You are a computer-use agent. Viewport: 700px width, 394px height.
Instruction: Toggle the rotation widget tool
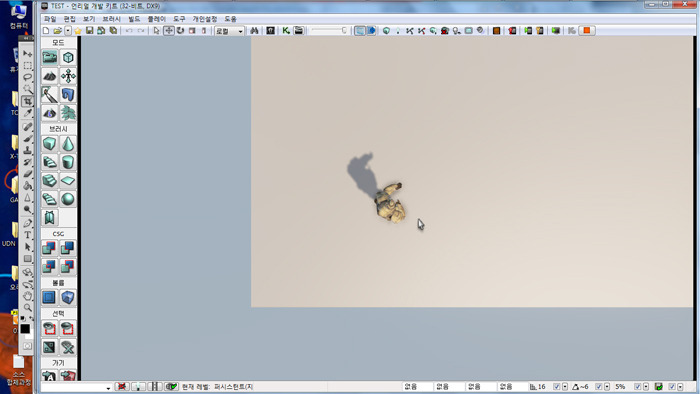pyautogui.click(x=180, y=30)
